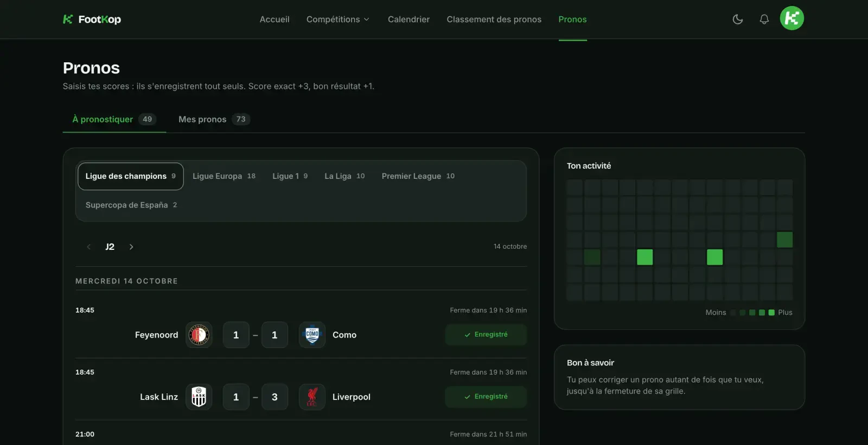Click the Ton activité heading

point(589,166)
